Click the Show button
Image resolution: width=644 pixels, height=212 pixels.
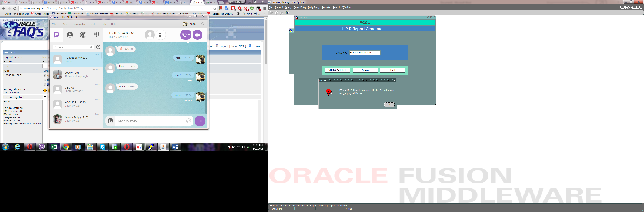tap(365, 70)
